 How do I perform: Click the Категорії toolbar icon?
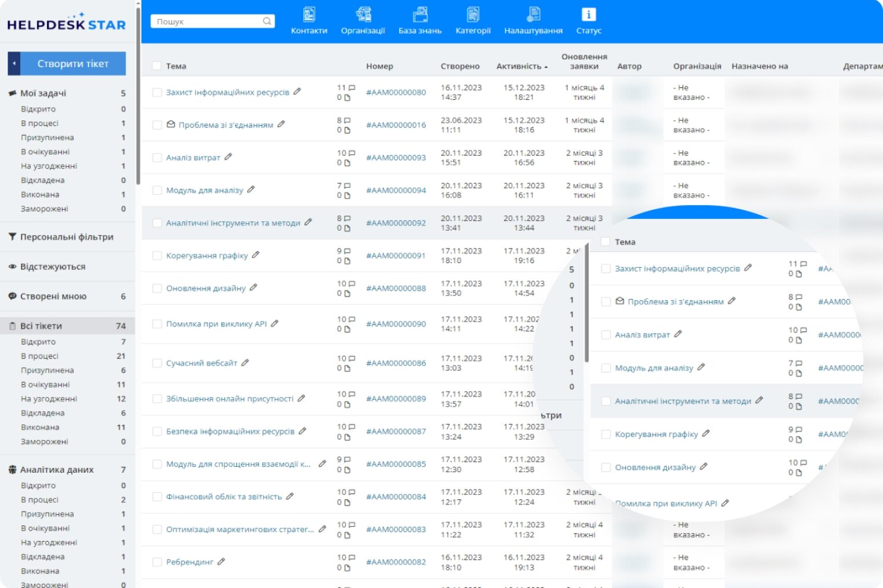pyautogui.click(x=473, y=15)
